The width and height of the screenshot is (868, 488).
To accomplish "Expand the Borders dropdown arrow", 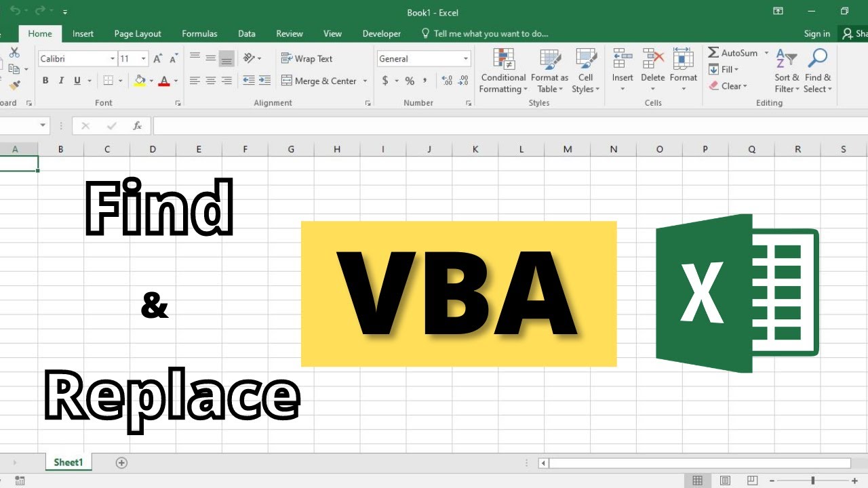I will coord(120,81).
